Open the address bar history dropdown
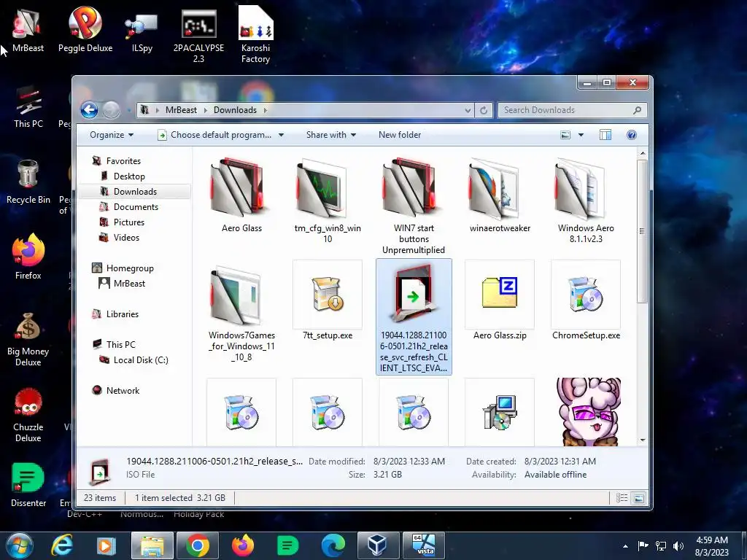This screenshot has height=560, width=747. pos(468,110)
